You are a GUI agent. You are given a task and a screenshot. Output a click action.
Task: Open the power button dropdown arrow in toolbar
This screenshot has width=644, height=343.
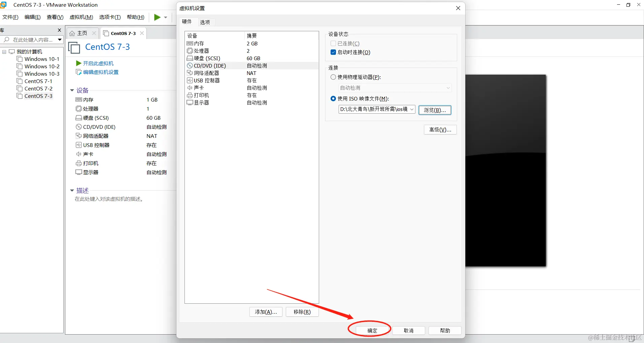click(x=166, y=17)
